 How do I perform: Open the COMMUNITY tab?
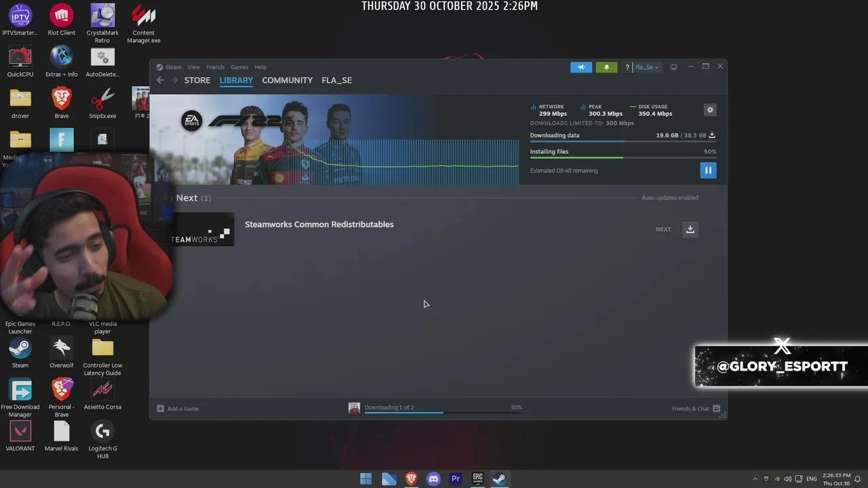288,80
